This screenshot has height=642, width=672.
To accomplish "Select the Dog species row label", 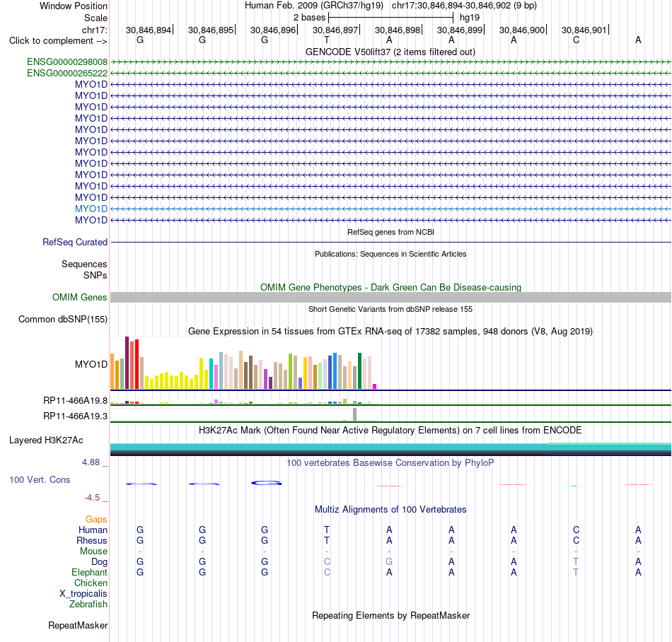I will click(x=100, y=562).
